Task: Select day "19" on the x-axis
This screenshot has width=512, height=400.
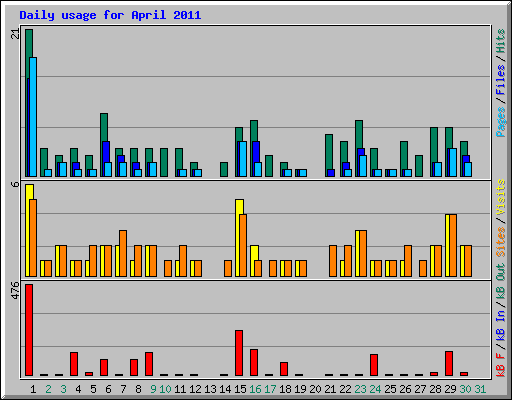Action: coord(300,389)
